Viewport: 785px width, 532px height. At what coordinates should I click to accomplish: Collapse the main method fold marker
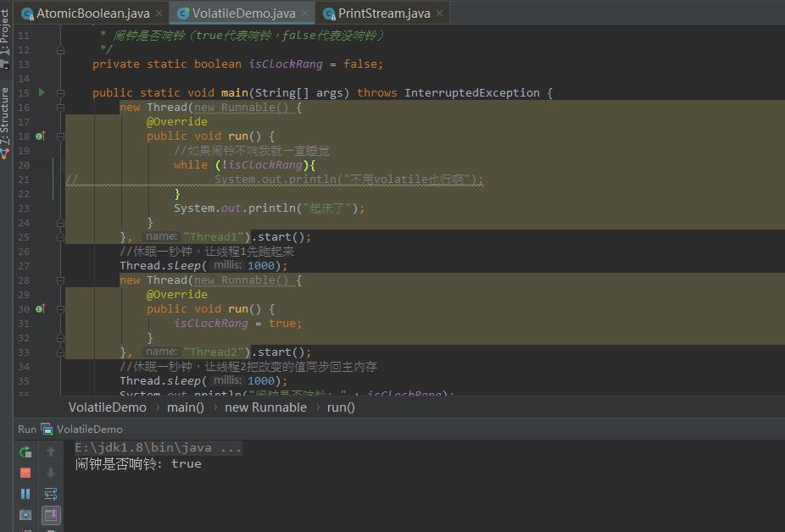tap(61, 93)
